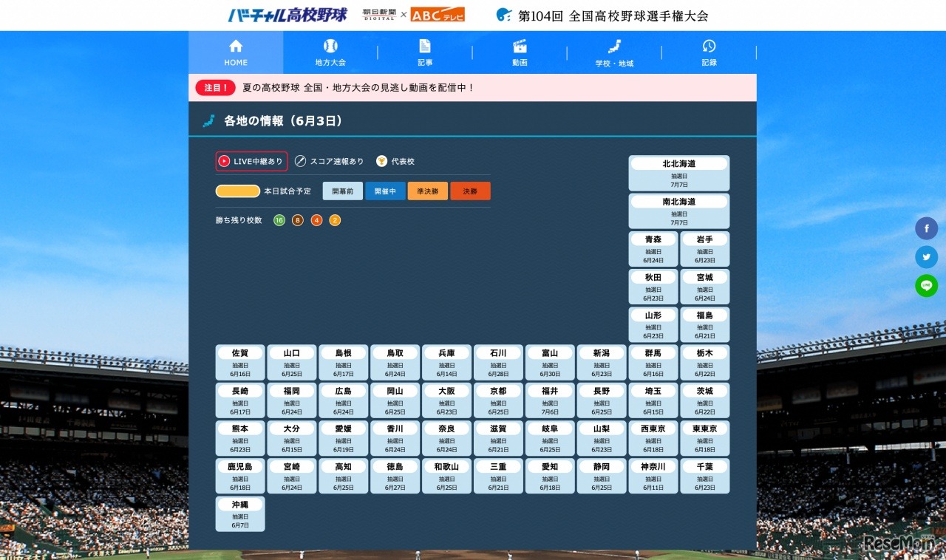Expand the 北北海道 prefecture panel
This screenshot has height=560, width=946.
pyautogui.click(x=678, y=172)
